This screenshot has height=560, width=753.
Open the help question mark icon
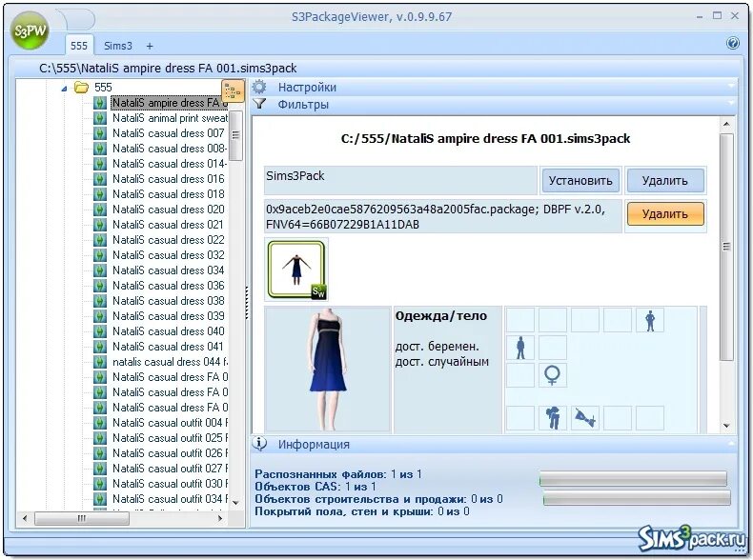click(x=732, y=43)
